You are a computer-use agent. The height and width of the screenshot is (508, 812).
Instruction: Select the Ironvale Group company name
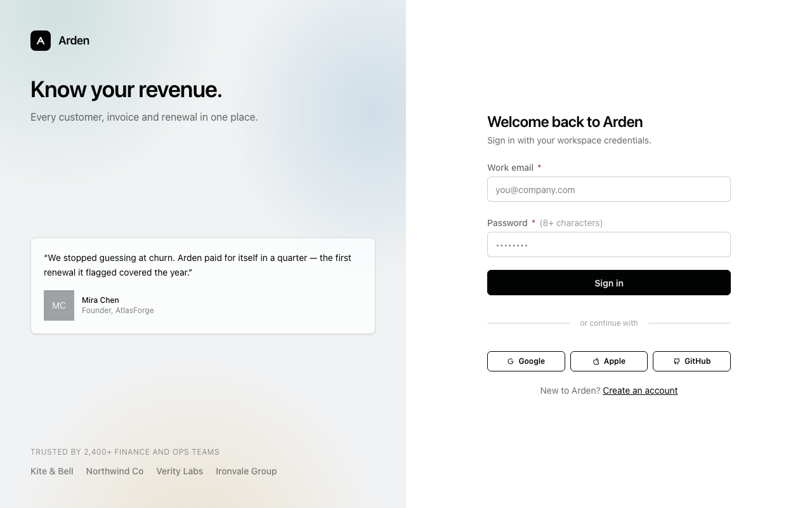click(246, 471)
